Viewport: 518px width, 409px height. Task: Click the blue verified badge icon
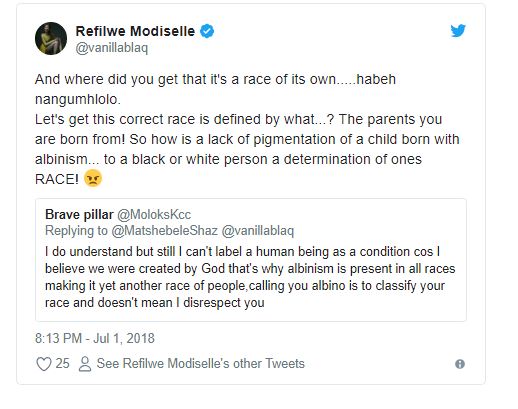click(207, 31)
